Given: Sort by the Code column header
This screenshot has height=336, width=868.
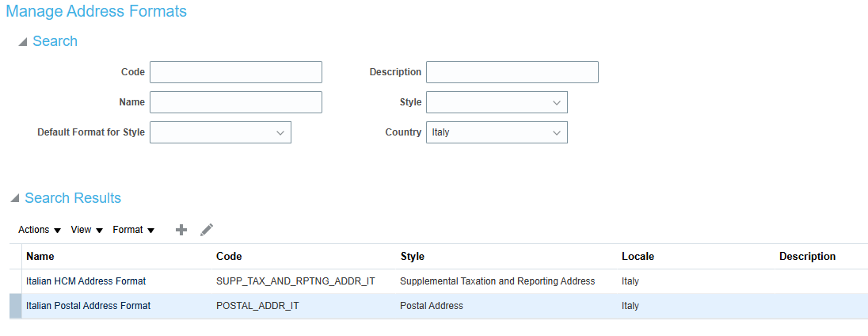Looking at the screenshot, I should pyautogui.click(x=229, y=256).
